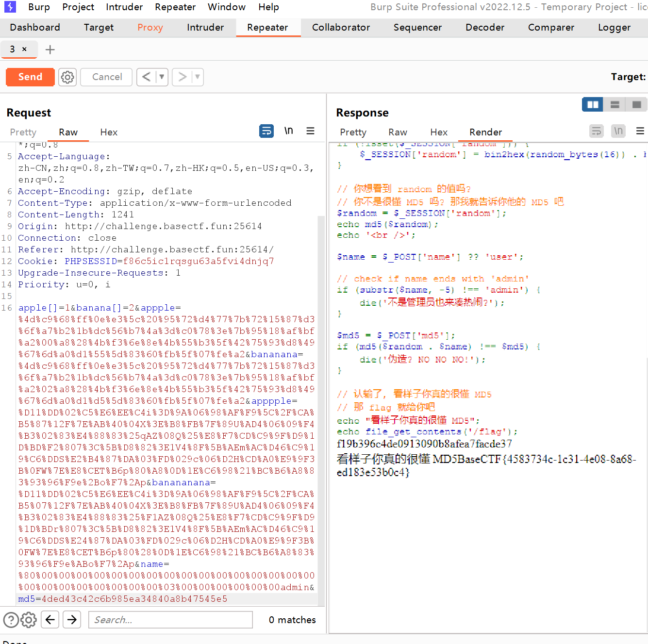Switch to side-by-side split layout
648x644 pixels.
coord(593,104)
